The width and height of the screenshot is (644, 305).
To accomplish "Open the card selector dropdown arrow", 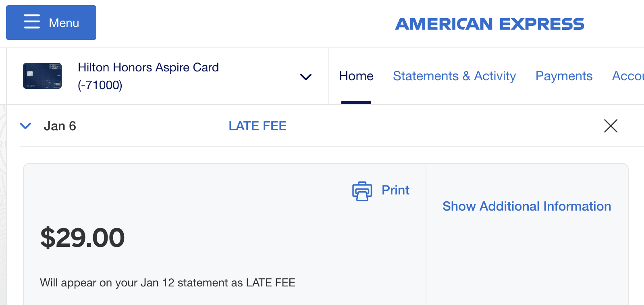I will click(x=306, y=77).
